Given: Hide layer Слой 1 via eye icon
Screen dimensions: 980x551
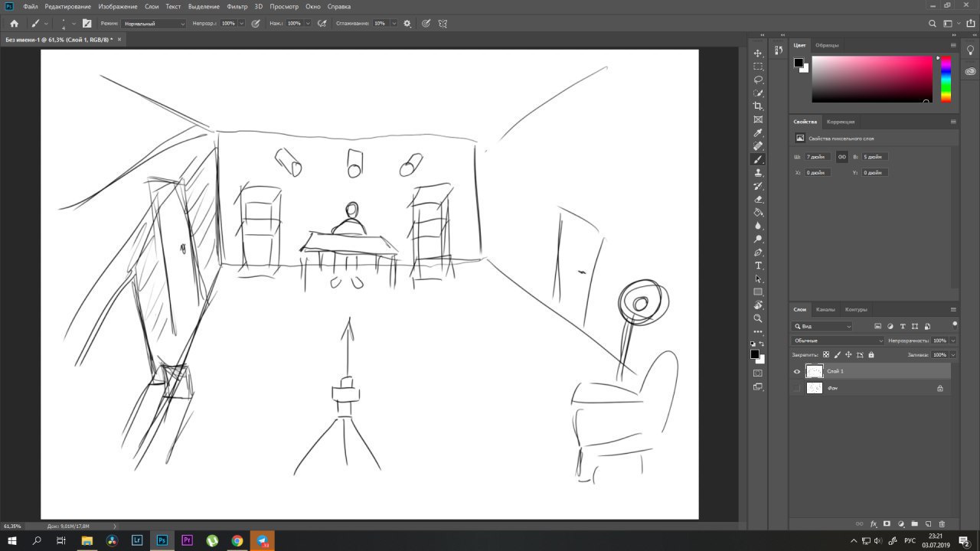Looking at the screenshot, I should tap(796, 372).
